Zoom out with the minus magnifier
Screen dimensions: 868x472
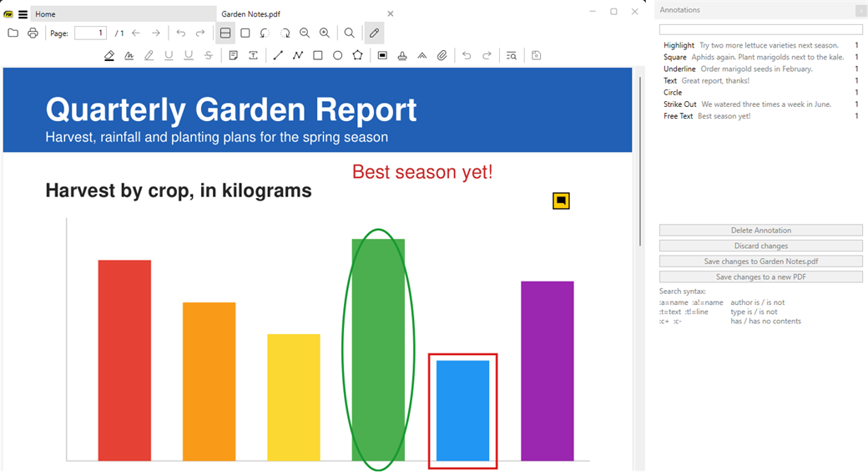tap(305, 33)
